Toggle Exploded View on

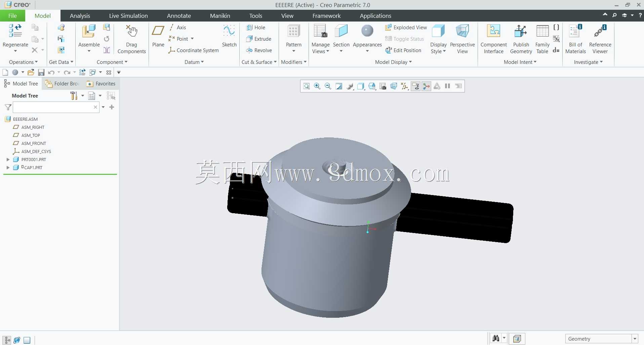pos(406,28)
